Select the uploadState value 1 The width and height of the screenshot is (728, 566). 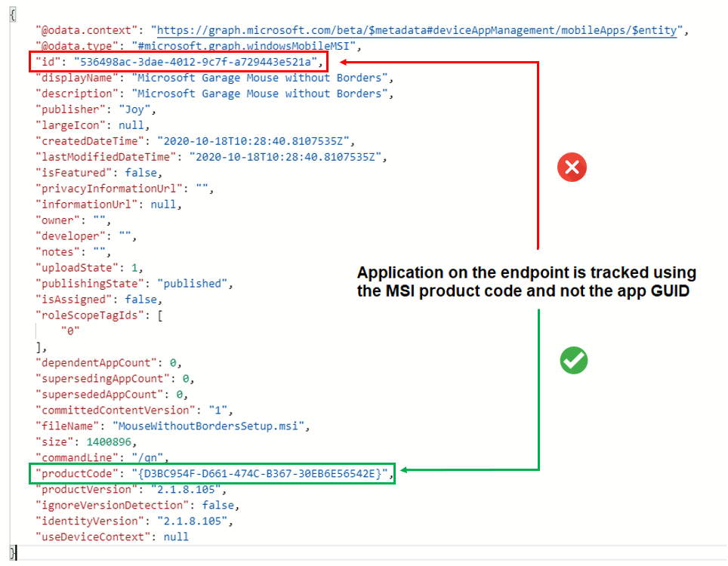click(134, 268)
